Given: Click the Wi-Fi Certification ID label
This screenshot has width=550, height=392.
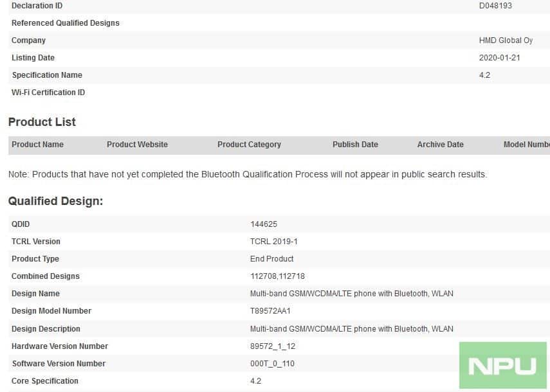Looking at the screenshot, I should pos(48,93).
